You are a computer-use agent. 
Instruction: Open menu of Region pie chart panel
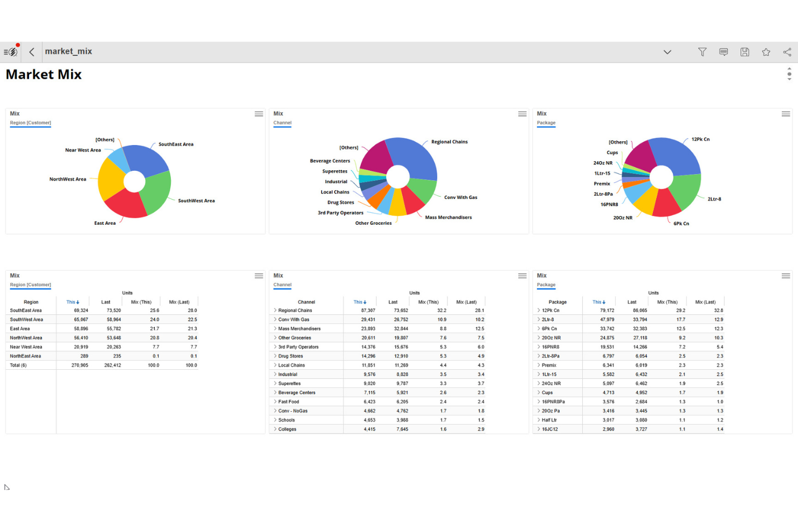(259, 114)
